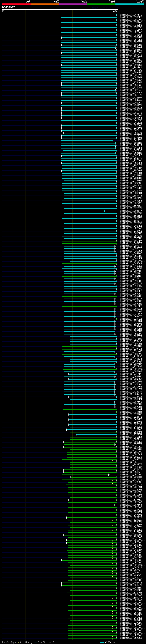The height and width of the screenshot is (644, 146).
Task: Select the green ~80% identity legend band
Action: 101,4
